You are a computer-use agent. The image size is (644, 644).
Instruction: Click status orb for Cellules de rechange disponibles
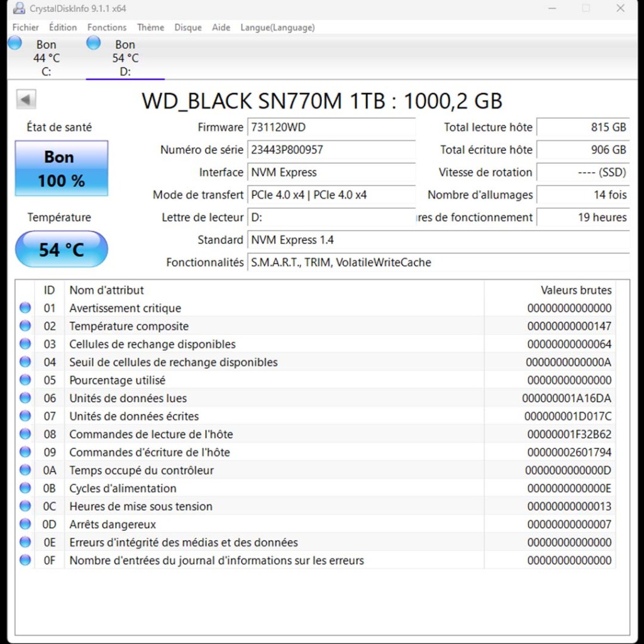[x=25, y=344]
